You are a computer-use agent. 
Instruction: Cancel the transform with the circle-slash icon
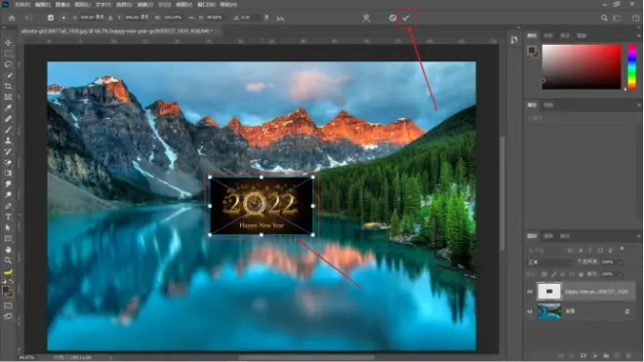coord(392,18)
